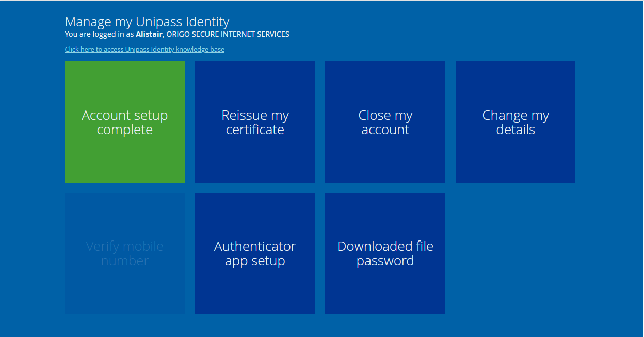
Task: Open the Downloaded file password tile
Action: click(385, 253)
